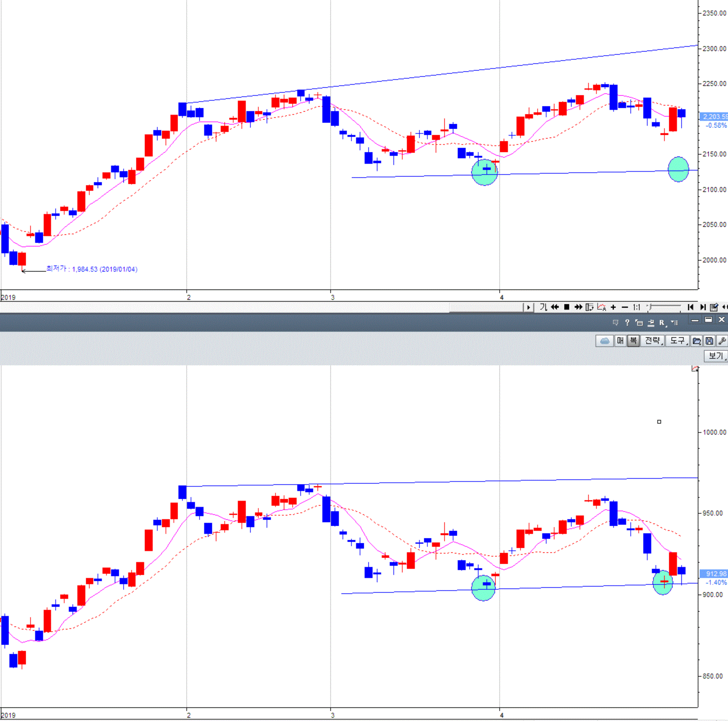Screen dimensions: 728x721
Task: Click the open folder icon
Action: click(x=697, y=341)
